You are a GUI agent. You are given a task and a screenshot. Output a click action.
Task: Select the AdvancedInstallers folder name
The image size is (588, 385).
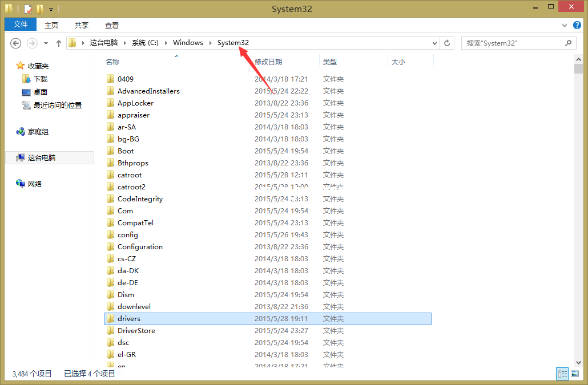[x=148, y=91]
